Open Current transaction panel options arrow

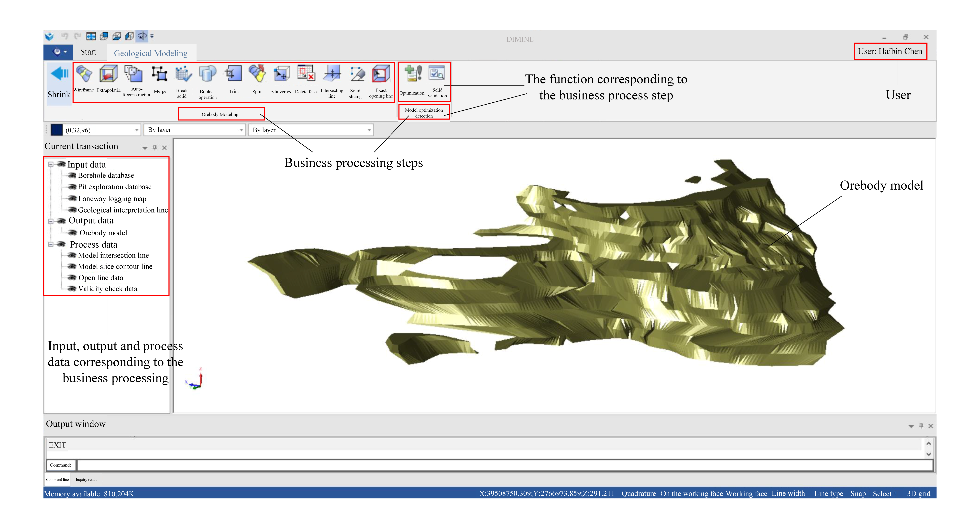[145, 148]
